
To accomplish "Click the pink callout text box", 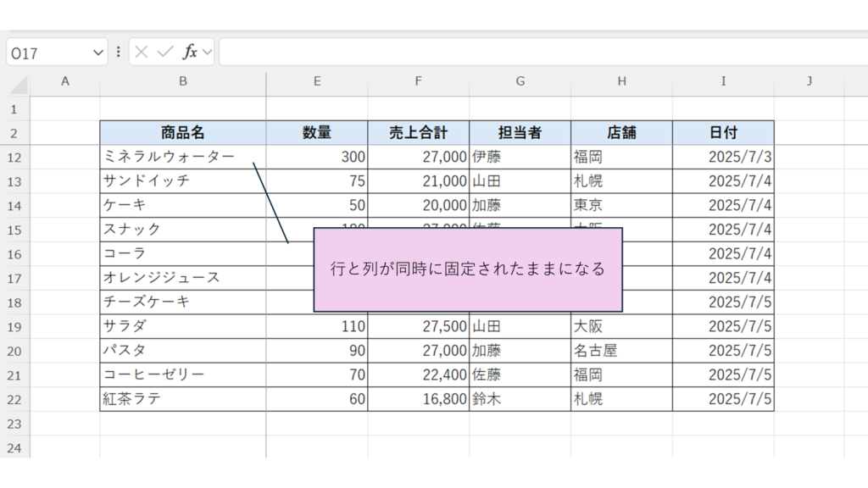I will pyautogui.click(x=468, y=269).
